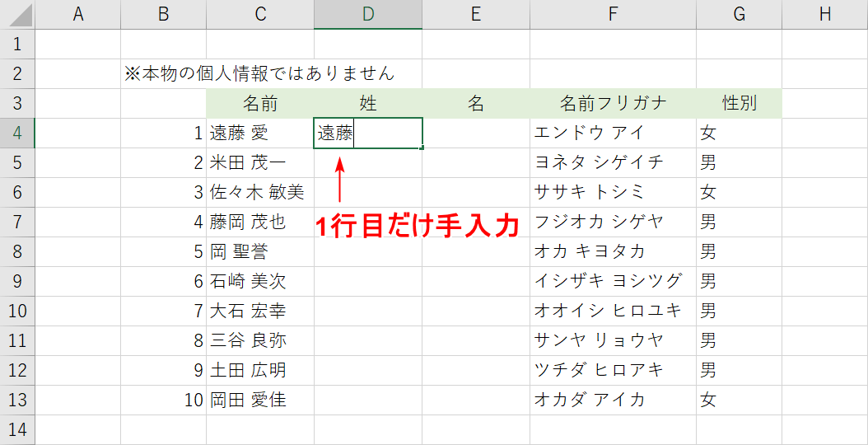868x445 pixels.
Task: Select column F header
Action: point(613,14)
